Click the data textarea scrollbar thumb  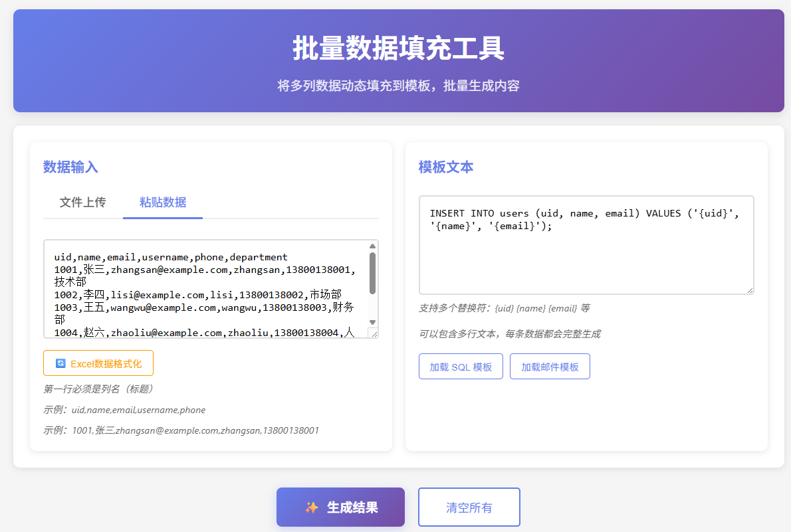tap(372, 272)
